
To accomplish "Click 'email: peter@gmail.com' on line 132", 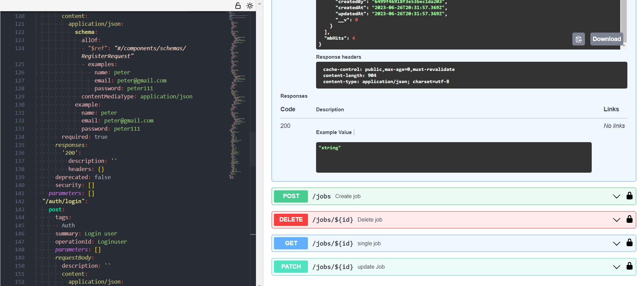I will (x=117, y=120).
